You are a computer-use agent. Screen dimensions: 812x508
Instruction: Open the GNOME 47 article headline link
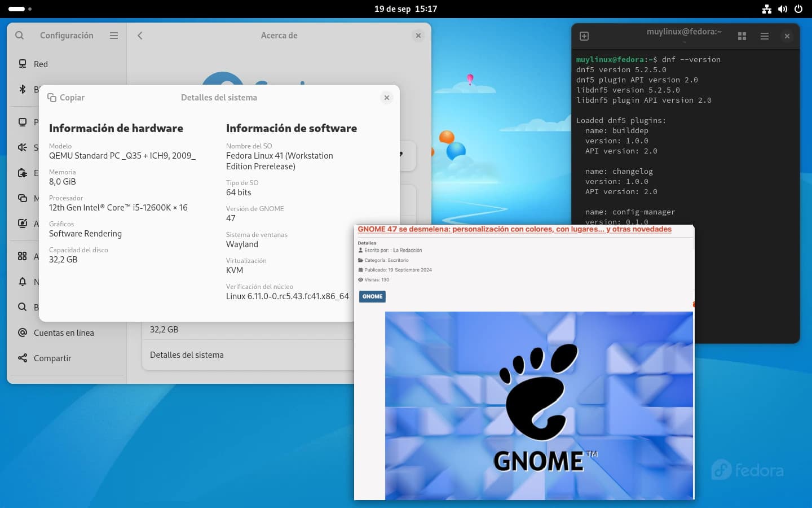click(514, 229)
